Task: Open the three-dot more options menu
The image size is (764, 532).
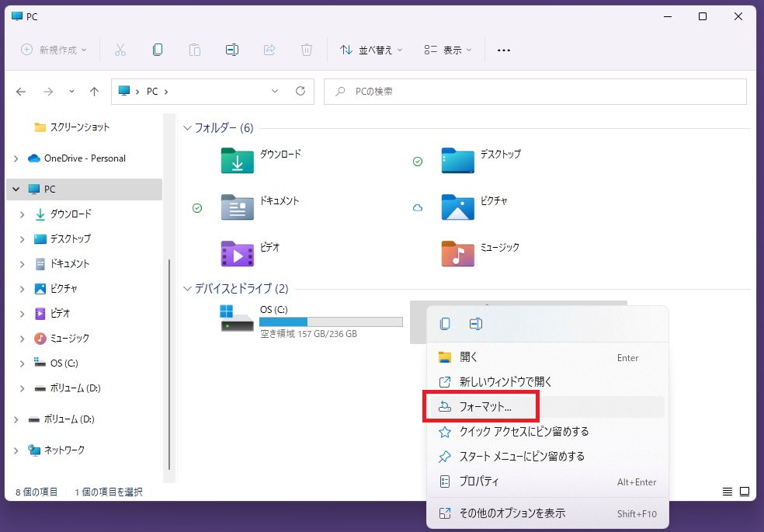Action: click(503, 50)
